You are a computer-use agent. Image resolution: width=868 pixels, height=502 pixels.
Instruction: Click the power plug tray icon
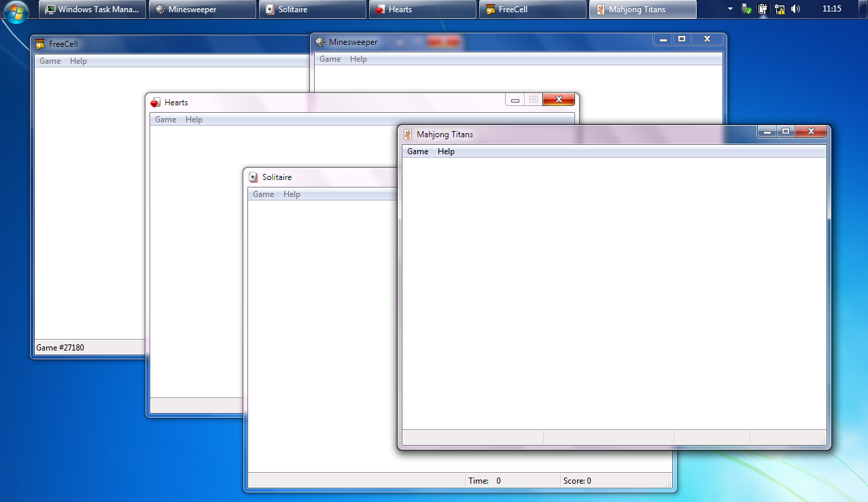763,10
